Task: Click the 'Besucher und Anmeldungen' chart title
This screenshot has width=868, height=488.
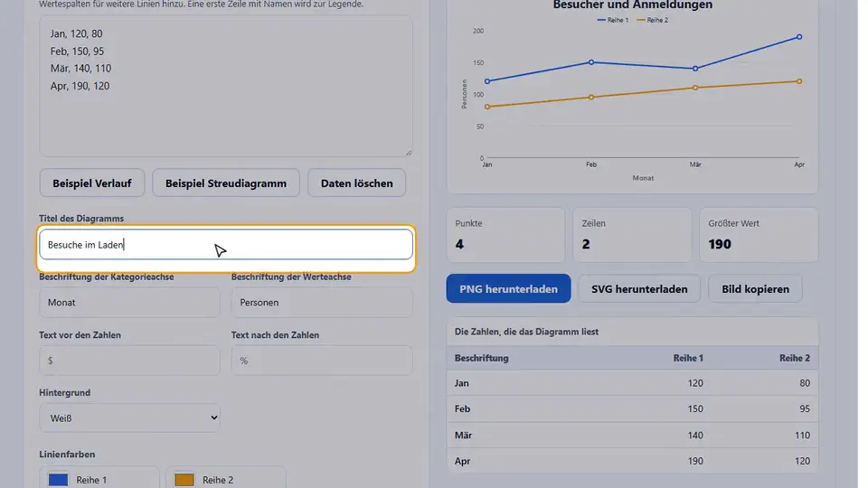Action: click(x=633, y=5)
